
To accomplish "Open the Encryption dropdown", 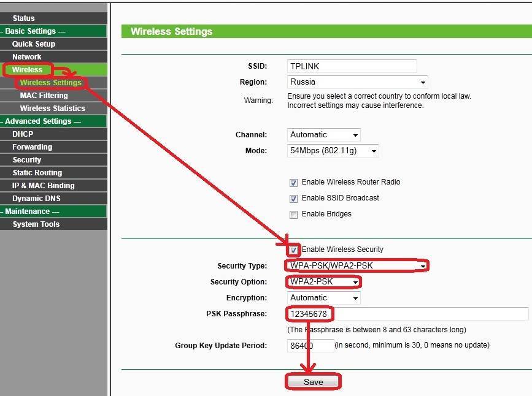I will [323, 298].
